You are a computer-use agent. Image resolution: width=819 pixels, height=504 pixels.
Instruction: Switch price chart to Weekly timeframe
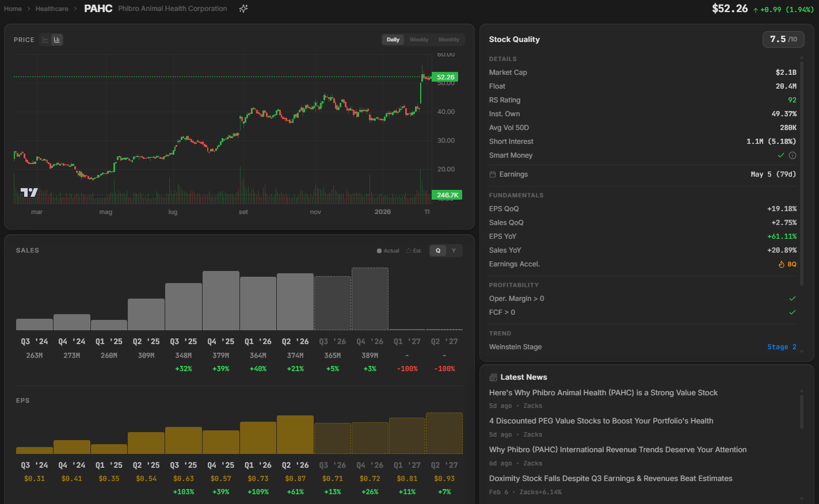[418, 40]
